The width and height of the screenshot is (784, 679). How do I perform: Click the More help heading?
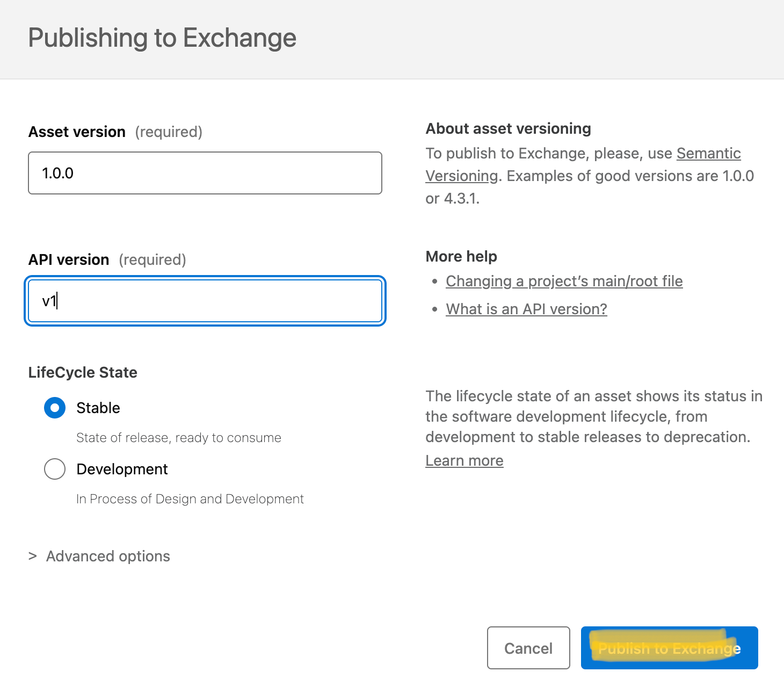pos(461,256)
